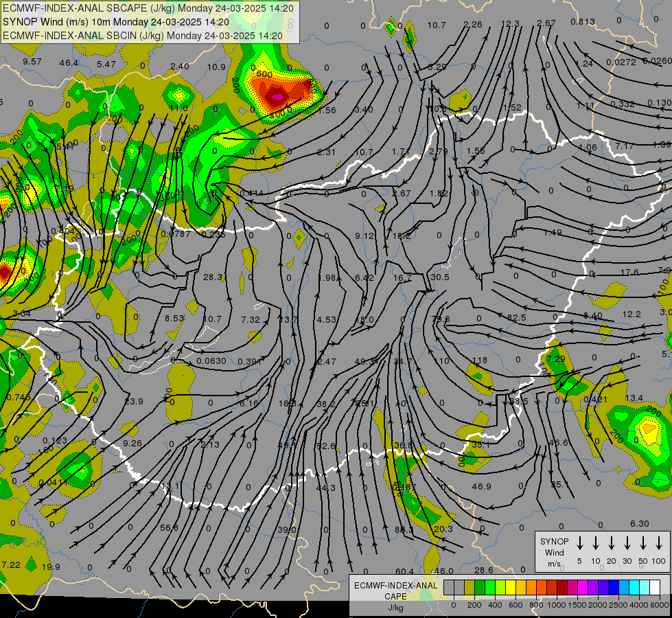Click the 46.4 value at top left
This screenshot has width=672, height=618.
coord(69,63)
